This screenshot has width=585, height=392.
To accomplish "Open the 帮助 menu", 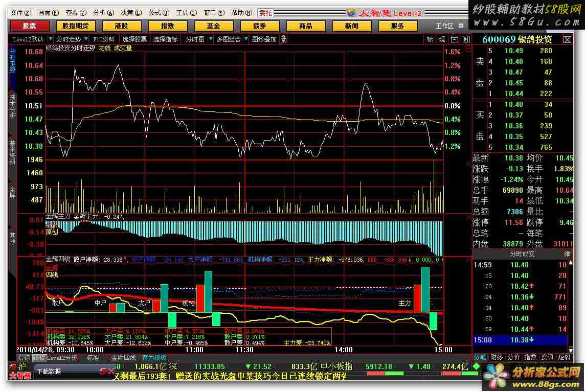I will point(242,13).
